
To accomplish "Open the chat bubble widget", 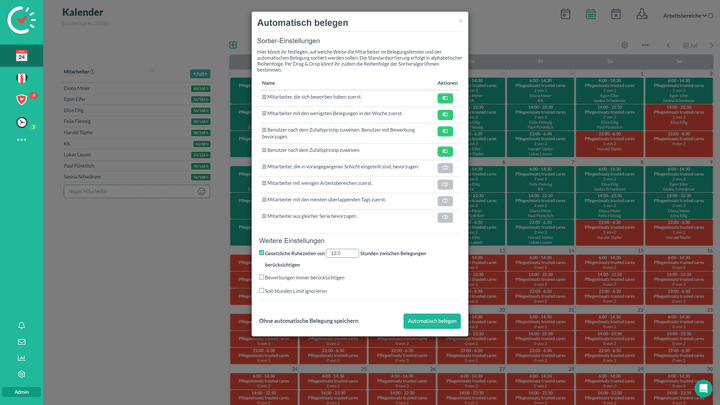I will [703, 388].
